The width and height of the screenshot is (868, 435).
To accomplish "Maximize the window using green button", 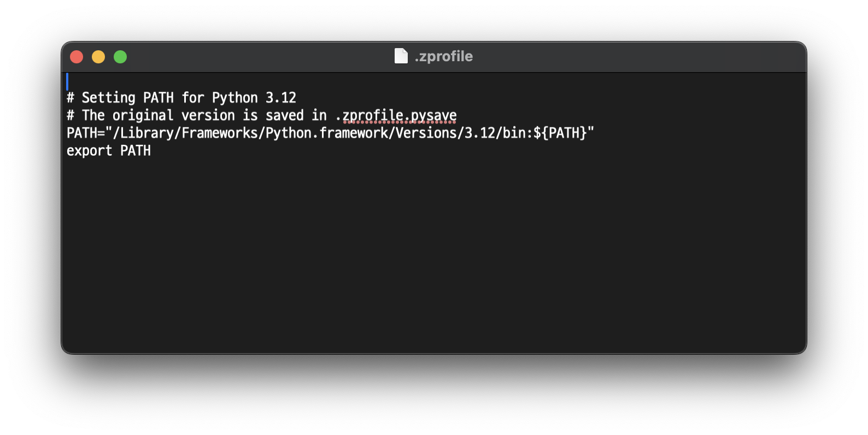I will 120,57.
